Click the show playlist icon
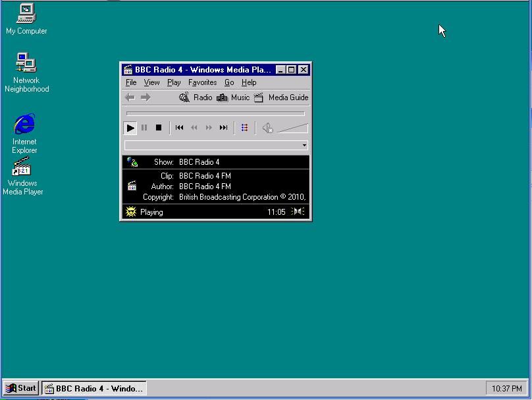Image resolution: width=532 pixels, height=400 pixels. (x=244, y=128)
